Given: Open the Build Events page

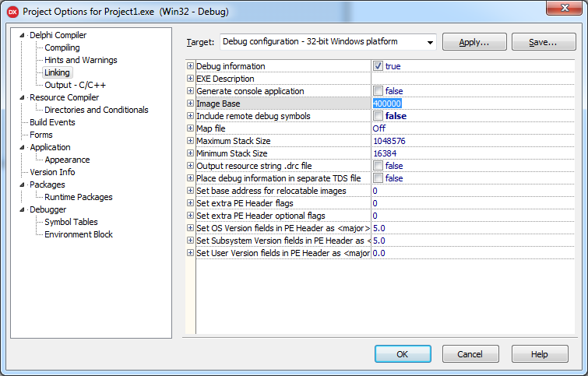Looking at the screenshot, I should point(52,122).
